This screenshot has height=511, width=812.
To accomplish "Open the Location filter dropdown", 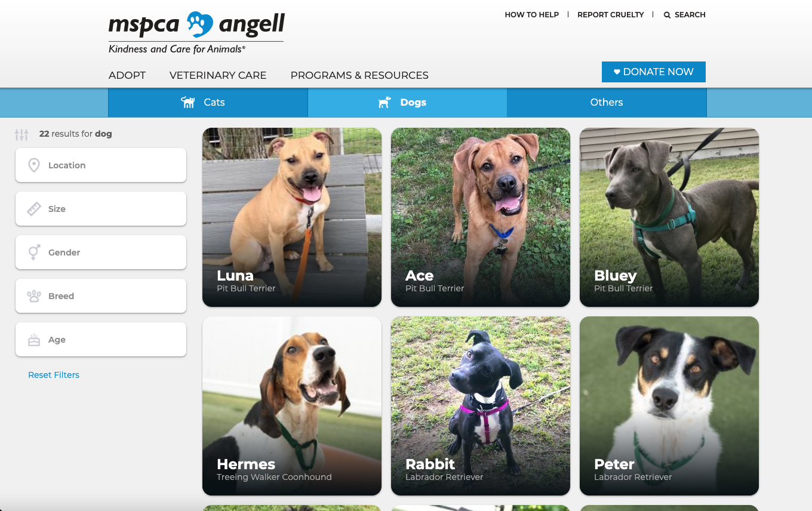I will [101, 165].
